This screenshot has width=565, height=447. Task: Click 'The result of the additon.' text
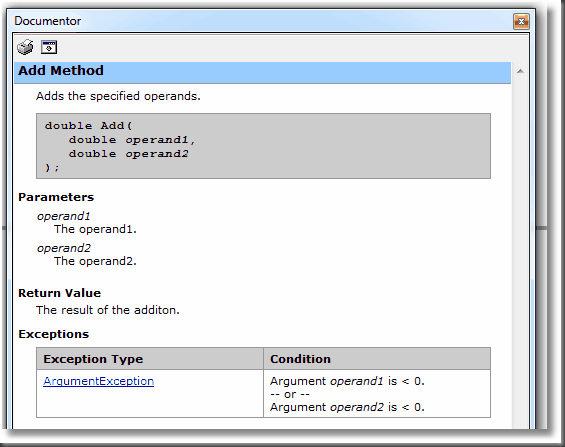[x=108, y=310]
